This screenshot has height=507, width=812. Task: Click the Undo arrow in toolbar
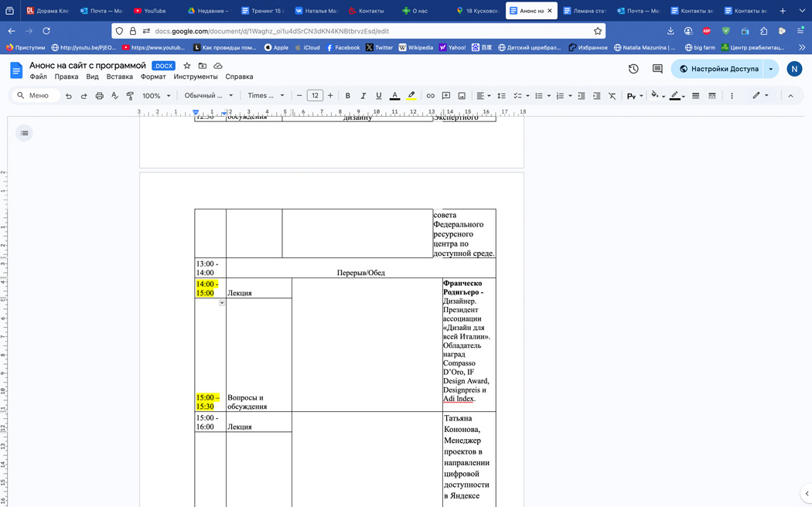[69, 96]
